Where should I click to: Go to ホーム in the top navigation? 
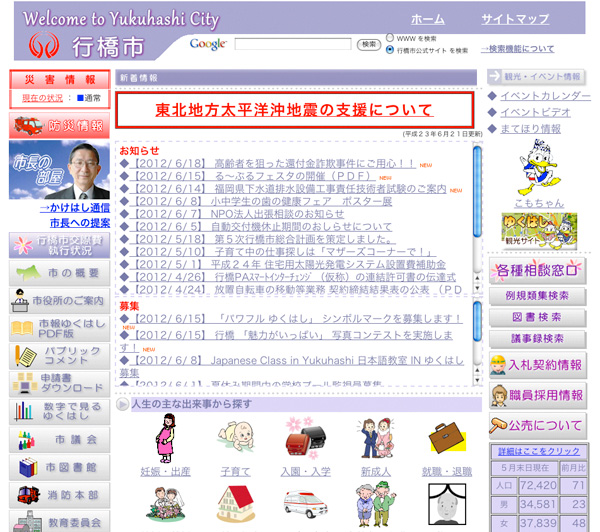click(428, 19)
